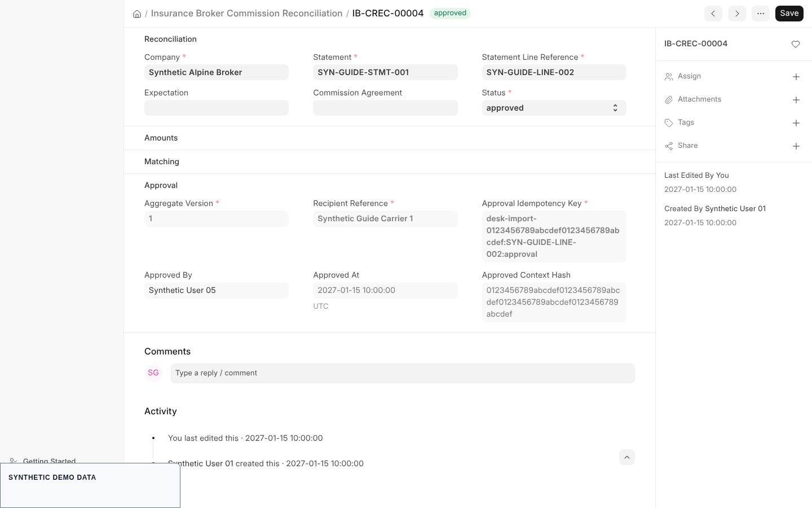Viewport: 812px width, 508px height.
Task: Focus the Approved By field
Action: point(217,290)
